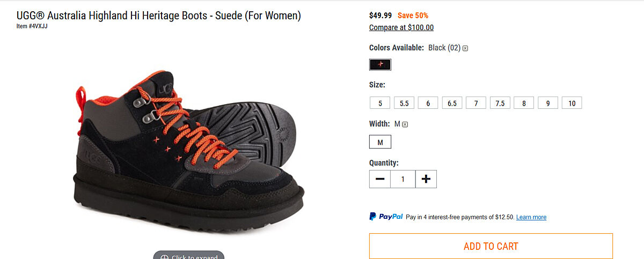
Task: Select the Black color swatch
Action: pyautogui.click(x=380, y=64)
